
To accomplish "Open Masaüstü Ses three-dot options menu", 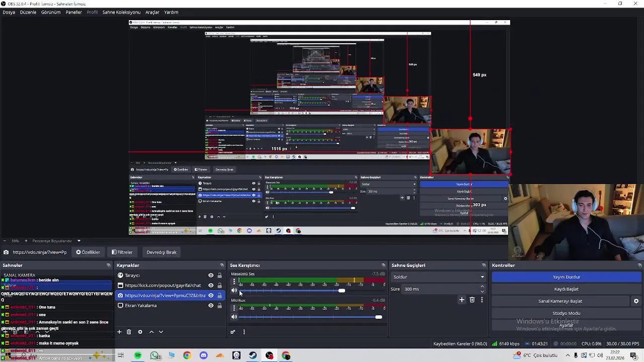I will [234, 282].
